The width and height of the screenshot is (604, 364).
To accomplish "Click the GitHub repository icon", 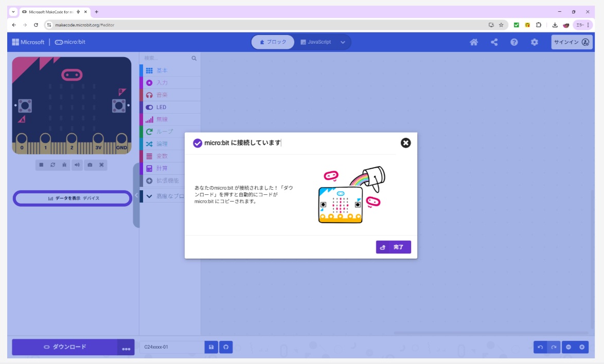I will click(x=226, y=347).
